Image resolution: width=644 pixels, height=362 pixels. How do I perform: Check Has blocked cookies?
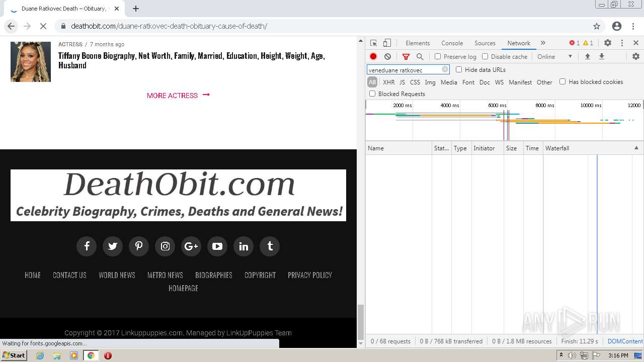(x=562, y=82)
